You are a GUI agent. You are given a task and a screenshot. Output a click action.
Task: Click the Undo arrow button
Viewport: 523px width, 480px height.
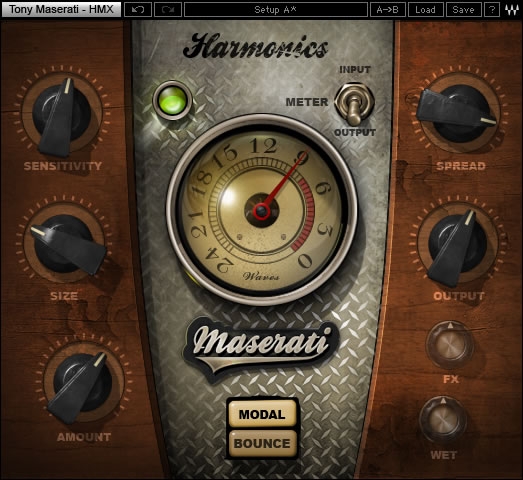(138, 9)
